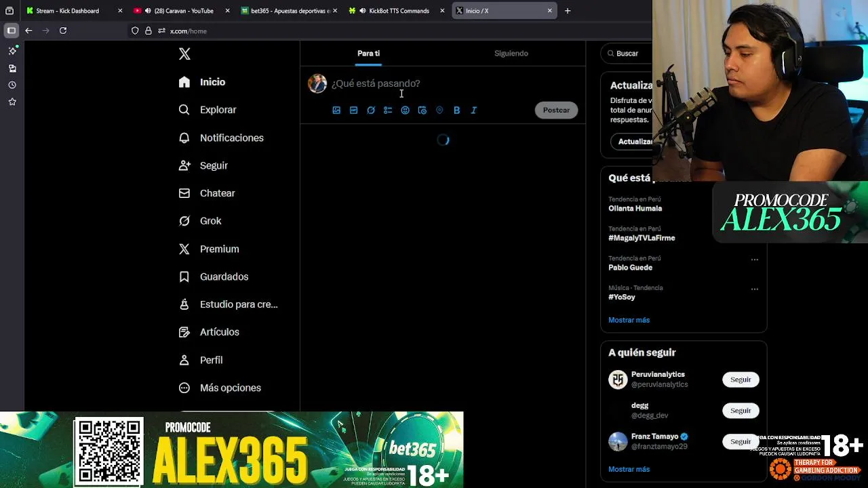Open emoji picker in composer

pyautogui.click(x=405, y=110)
